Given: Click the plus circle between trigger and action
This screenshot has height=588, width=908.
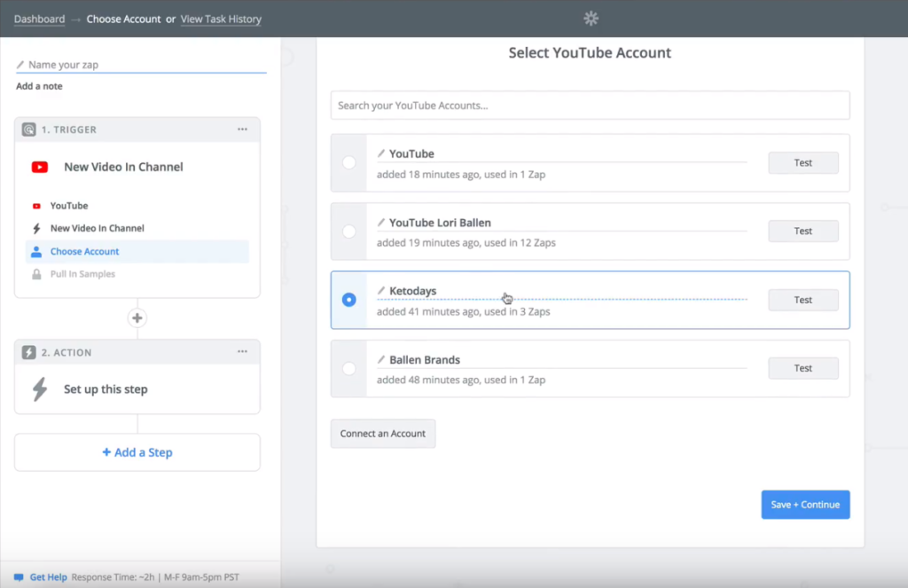Looking at the screenshot, I should 137,318.
